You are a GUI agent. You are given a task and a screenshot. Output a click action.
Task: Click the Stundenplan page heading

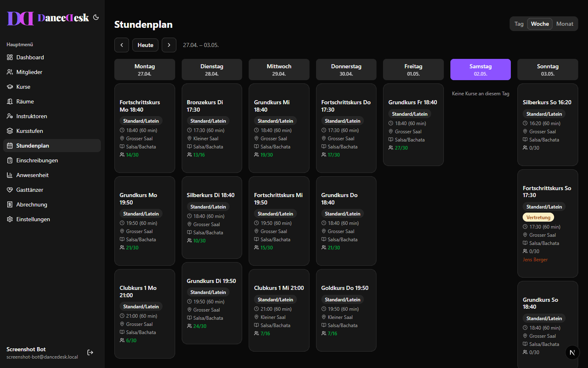pos(143,25)
